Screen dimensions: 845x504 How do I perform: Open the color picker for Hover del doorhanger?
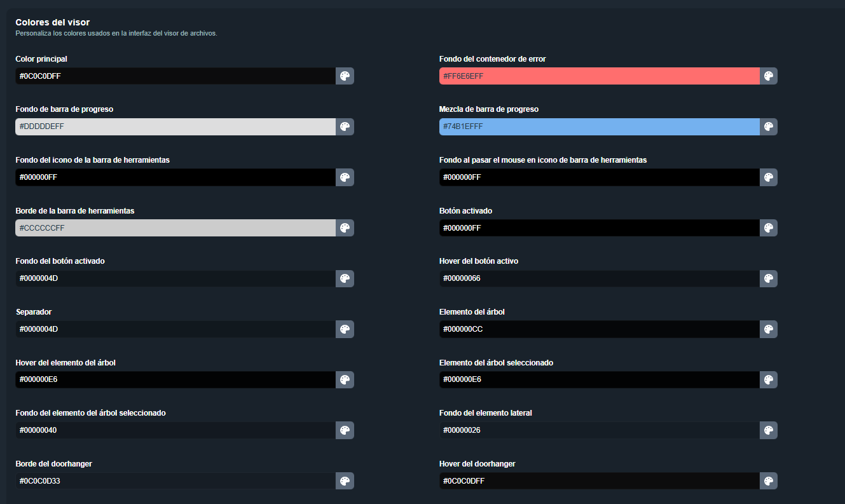point(769,481)
